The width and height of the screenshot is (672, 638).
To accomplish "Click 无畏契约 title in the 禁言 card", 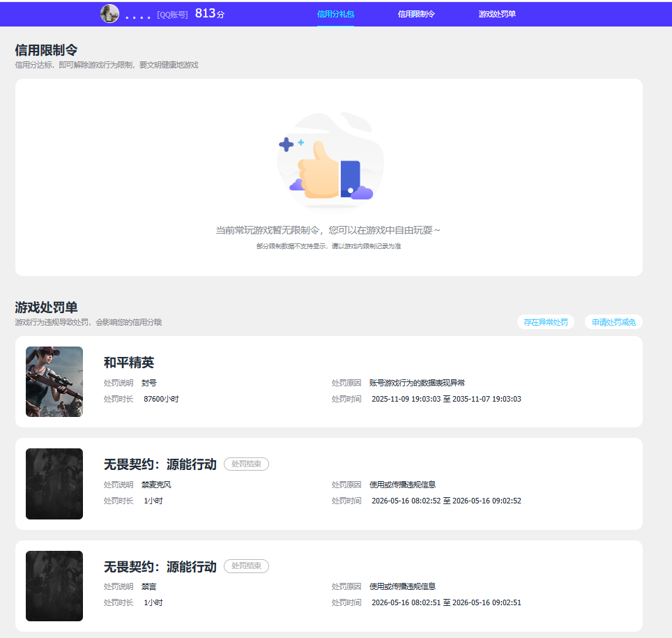I will click(x=160, y=567).
